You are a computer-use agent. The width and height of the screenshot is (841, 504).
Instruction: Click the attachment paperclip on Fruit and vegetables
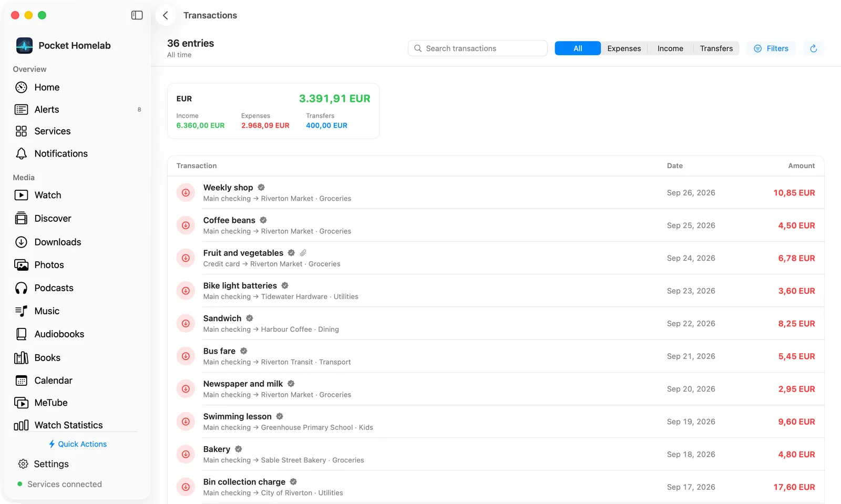[303, 253]
